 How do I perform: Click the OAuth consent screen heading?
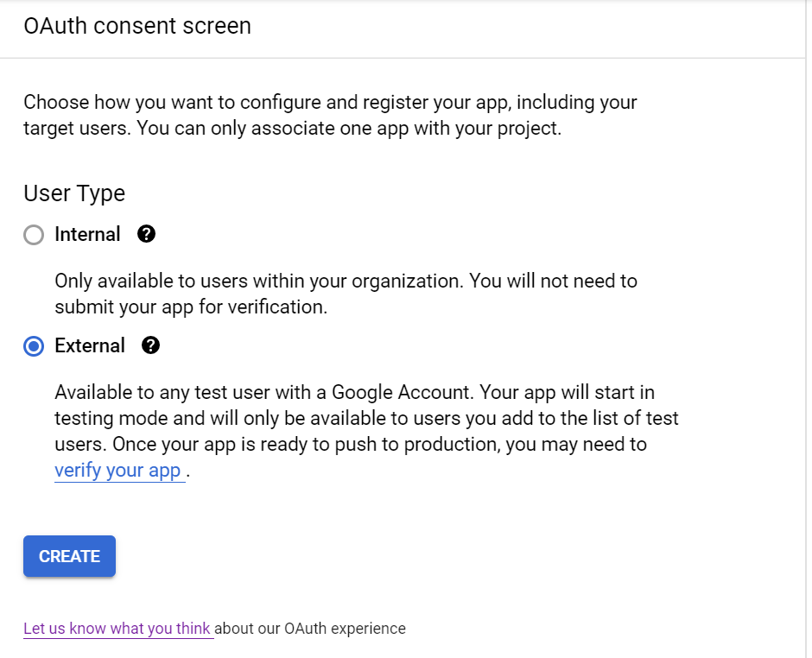(136, 26)
